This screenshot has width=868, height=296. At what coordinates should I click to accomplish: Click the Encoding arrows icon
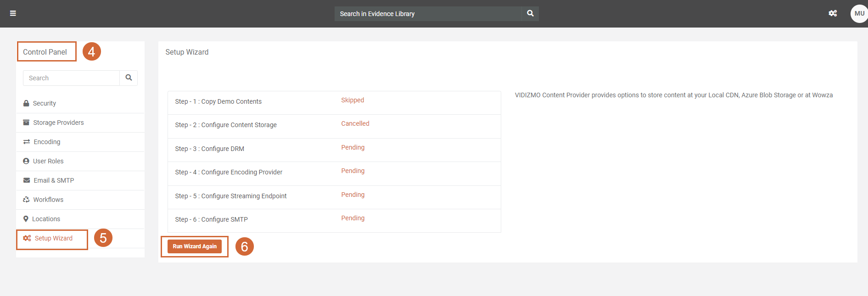pos(27,142)
